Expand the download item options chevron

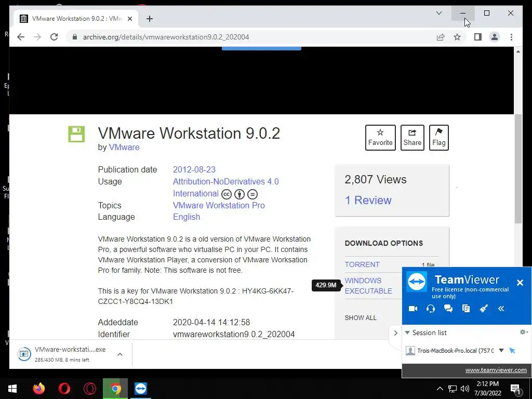coord(120,354)
